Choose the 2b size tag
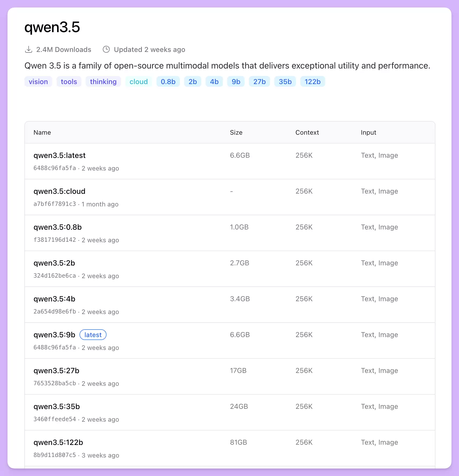Image resolution: width=459 pixels, height=476 pixels. click(x=193, y=82)
